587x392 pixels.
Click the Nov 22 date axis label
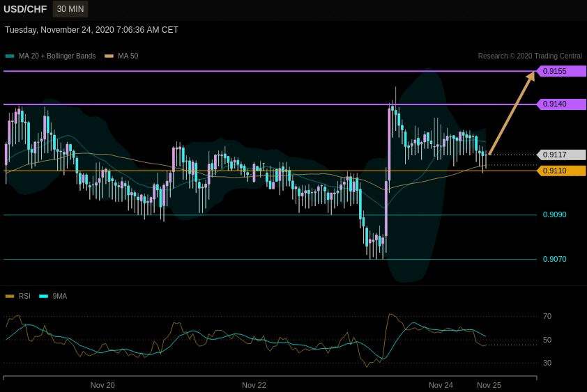coord(254,385)
